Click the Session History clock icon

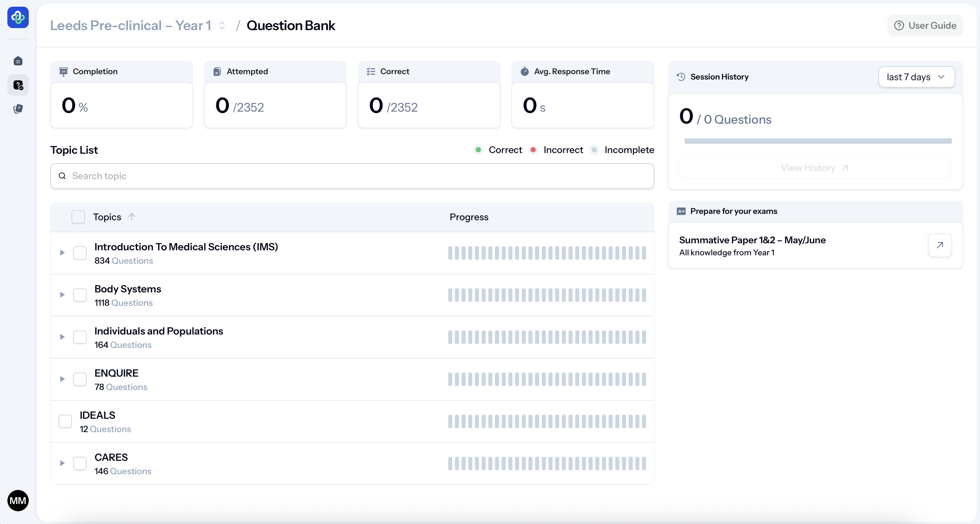click(681, 77)
